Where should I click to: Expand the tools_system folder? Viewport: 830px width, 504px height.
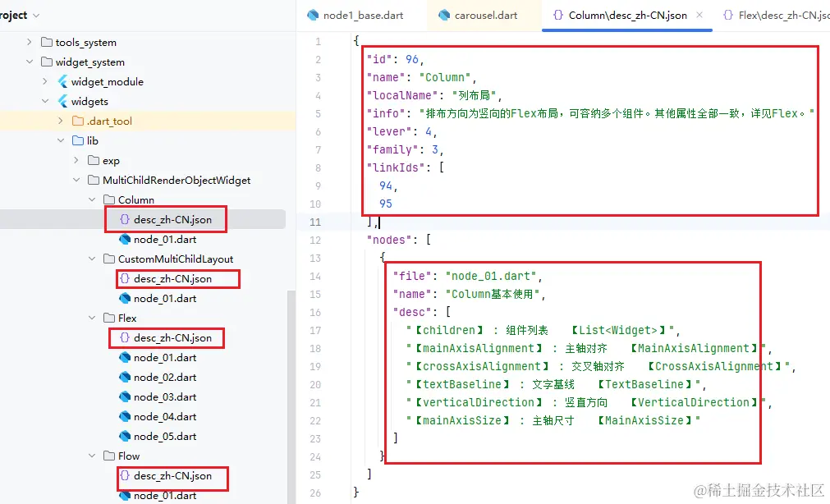pyautogui.click(x=29, y=42)
